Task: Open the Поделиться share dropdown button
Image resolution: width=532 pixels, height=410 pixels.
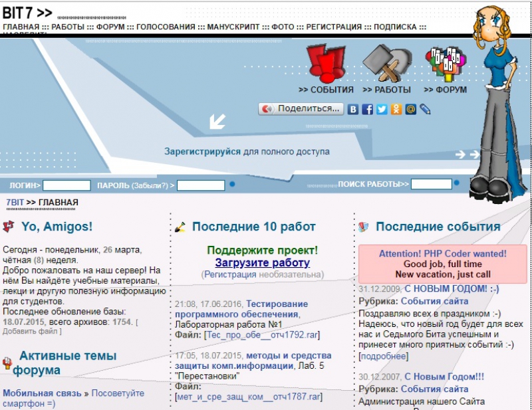Action: (301, 108)
